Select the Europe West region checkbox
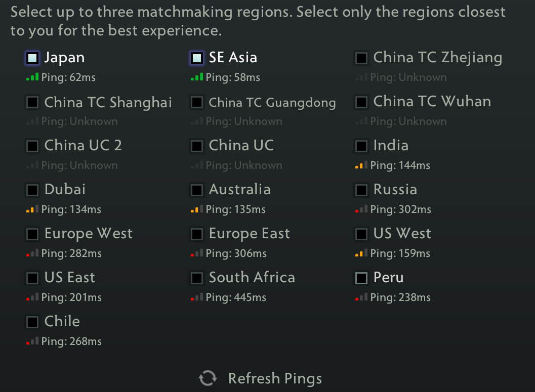The height and width of the screenshot is (392, 535). [x=32, y=234]
